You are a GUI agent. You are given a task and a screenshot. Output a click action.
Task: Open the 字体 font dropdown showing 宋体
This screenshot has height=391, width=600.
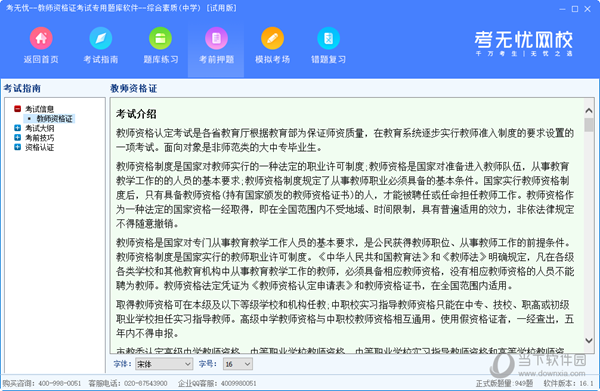[x=164, y=364]
